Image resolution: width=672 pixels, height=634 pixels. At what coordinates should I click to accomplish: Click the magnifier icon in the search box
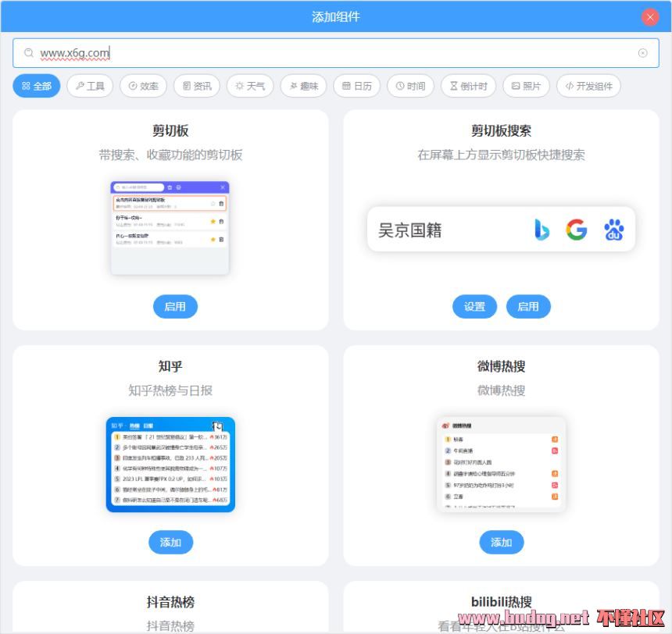tap(29, 52)
